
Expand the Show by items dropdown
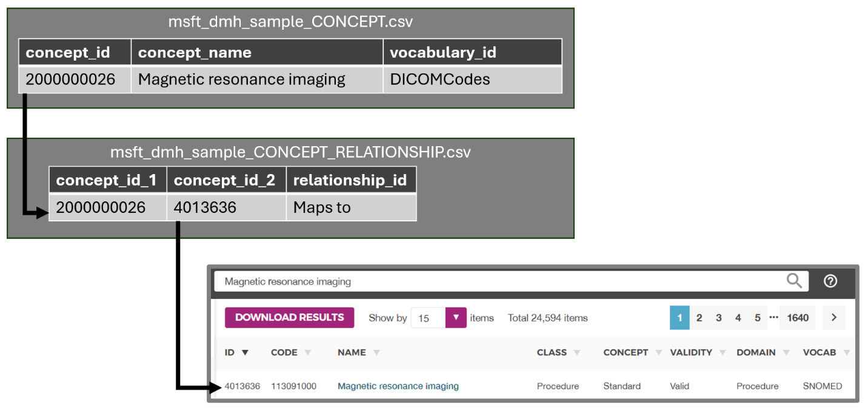coord(456,318)
